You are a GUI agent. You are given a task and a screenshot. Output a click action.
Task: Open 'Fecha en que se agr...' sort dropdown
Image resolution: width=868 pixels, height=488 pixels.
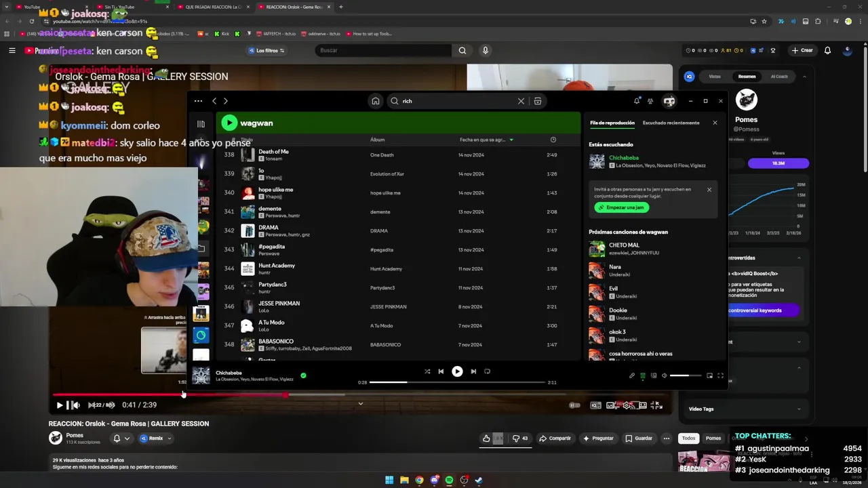click(x=486, y=140)
